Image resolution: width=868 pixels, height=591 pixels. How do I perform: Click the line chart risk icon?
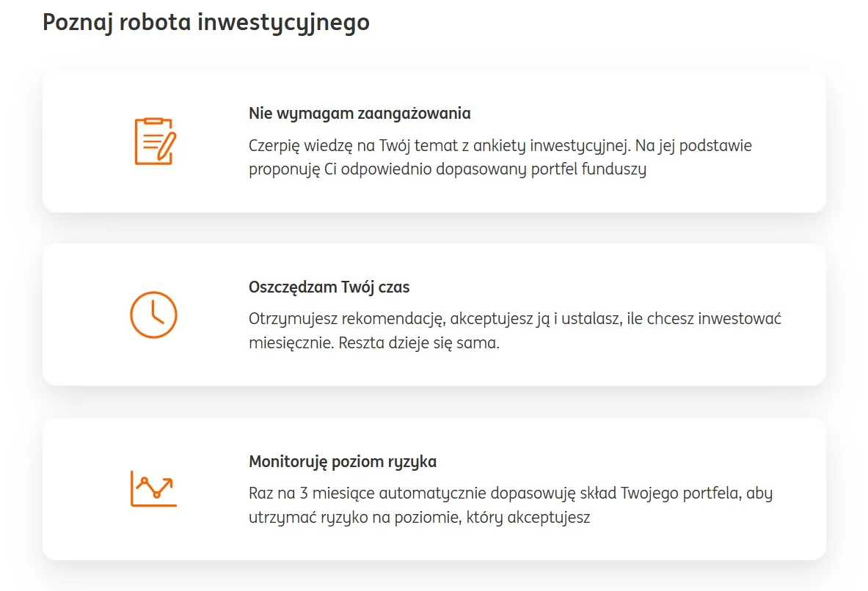click(x=153, y=488)
